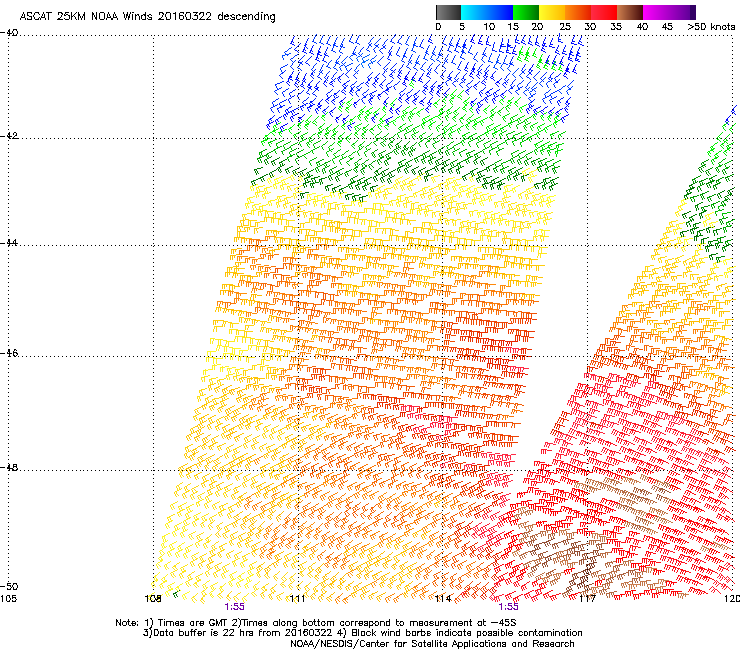
Task: Click the magenta 40-45 knots legend segment
Action: click(656, 12)
